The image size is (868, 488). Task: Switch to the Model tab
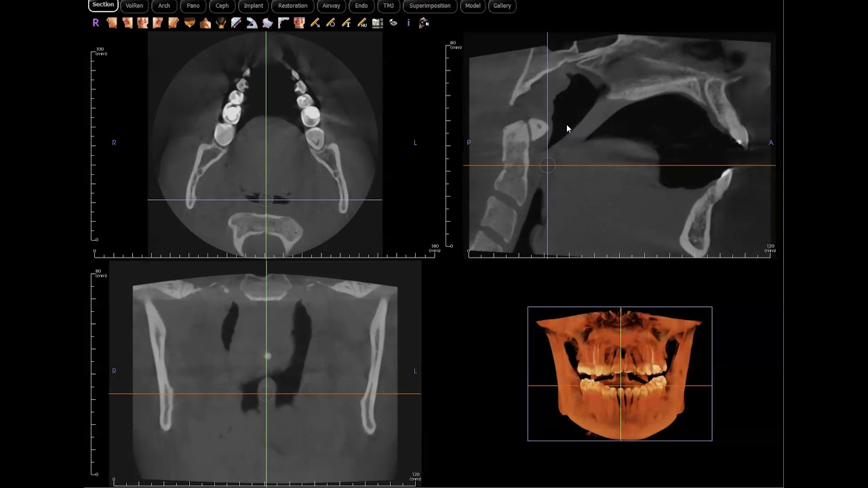pyautogui.click(x=473, y=5)
